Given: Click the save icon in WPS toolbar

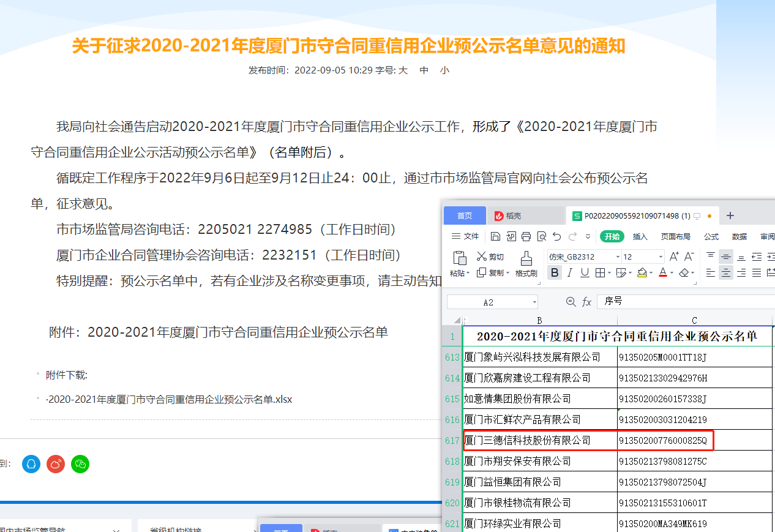Looking at the screenshot, I should pyautogui.click(x=496, y=237).
